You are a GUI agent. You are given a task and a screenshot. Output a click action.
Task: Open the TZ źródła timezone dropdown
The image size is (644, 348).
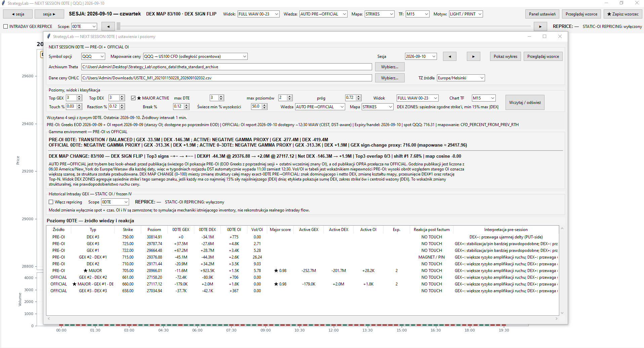click(x=461, y=78)
